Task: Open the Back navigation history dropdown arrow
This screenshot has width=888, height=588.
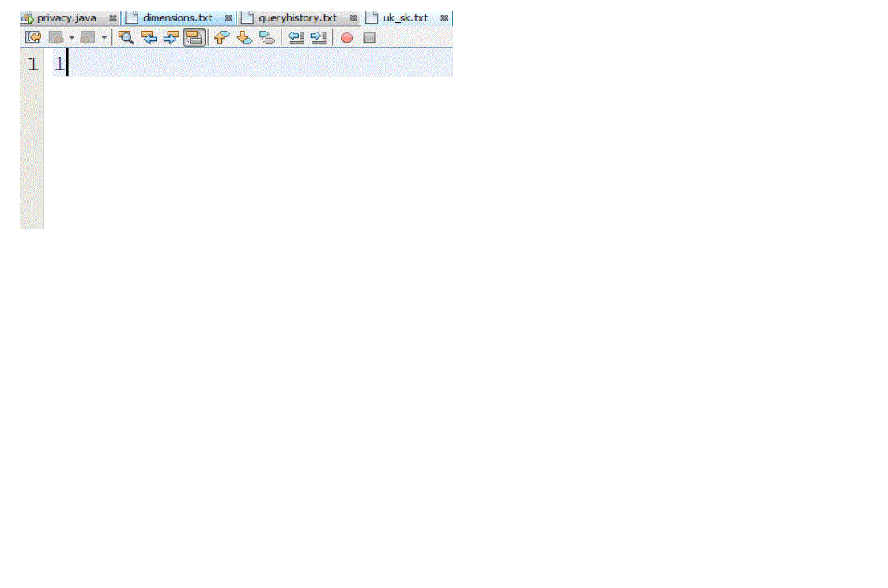Action: tap(72, 37)
